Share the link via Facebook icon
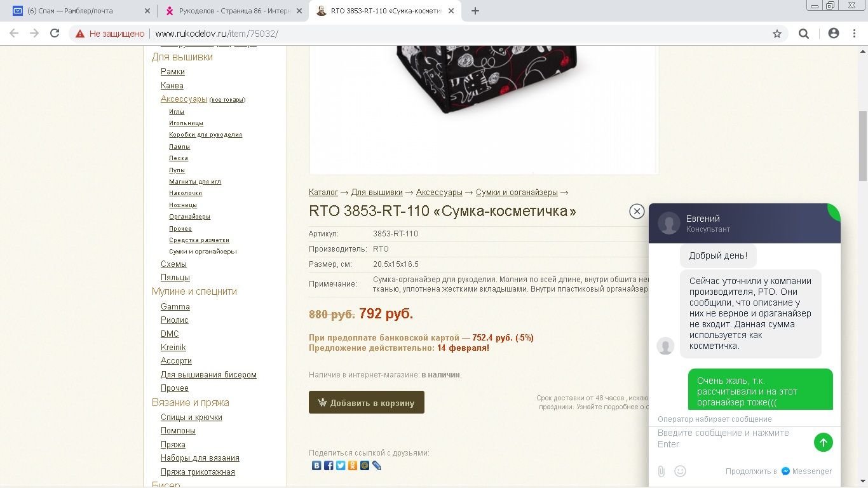Screen dimensions: 868x488 pos(329,466)
